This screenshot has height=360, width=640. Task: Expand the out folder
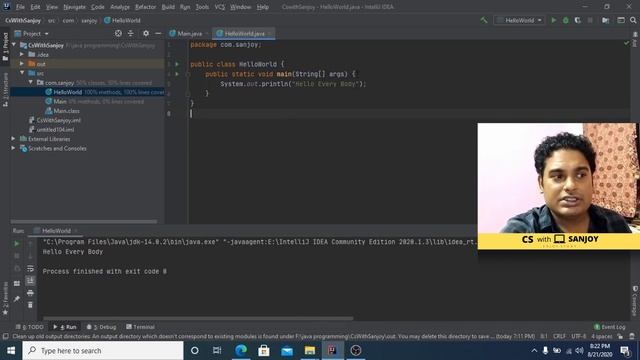point(22,64)
